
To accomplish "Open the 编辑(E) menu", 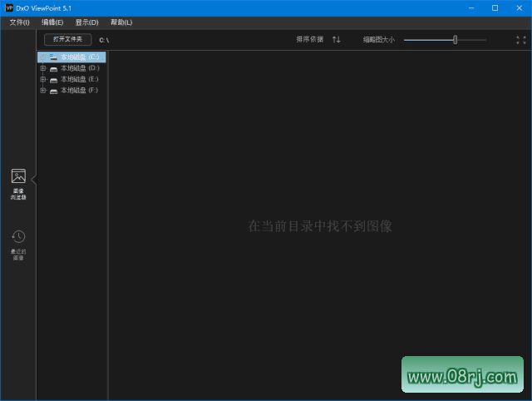I will point(52,22).
